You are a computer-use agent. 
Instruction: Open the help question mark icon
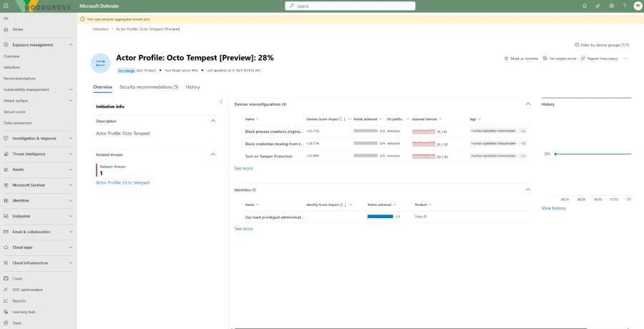[624, 6]
